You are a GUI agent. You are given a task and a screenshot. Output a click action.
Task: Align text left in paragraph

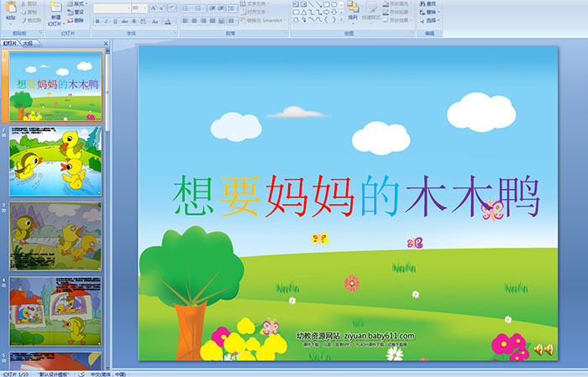coord(186,21)
